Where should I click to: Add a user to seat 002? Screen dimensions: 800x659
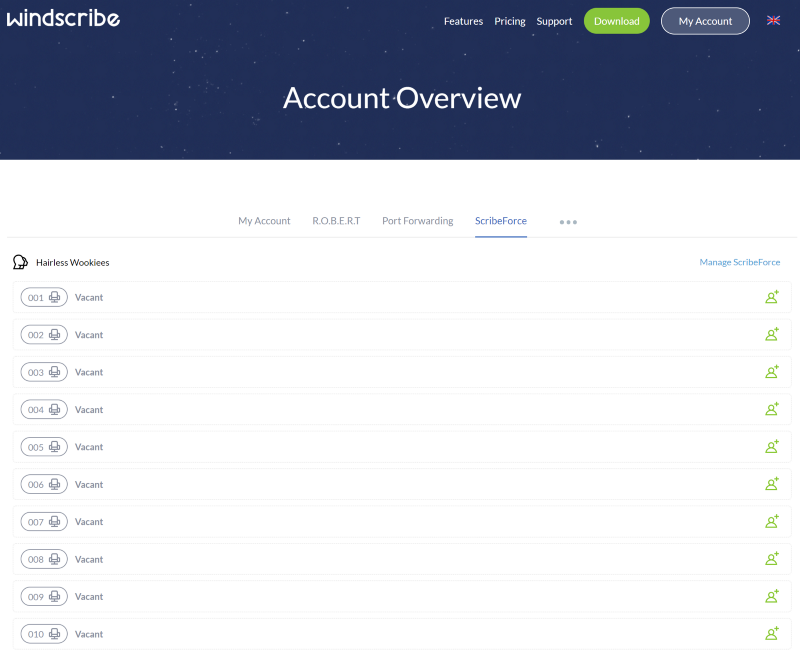tap(772, 334)
